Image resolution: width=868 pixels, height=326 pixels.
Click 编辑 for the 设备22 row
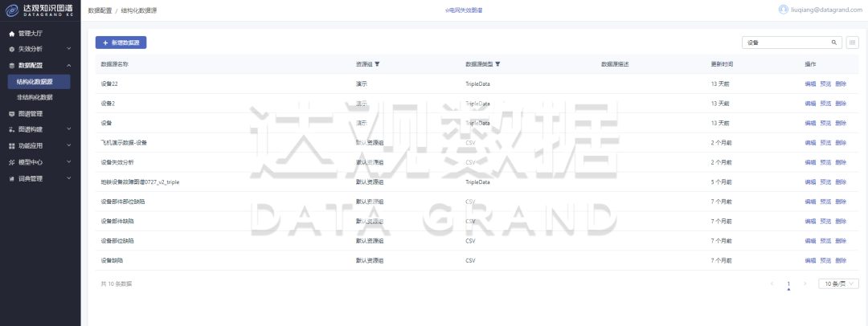pos(810,84)
